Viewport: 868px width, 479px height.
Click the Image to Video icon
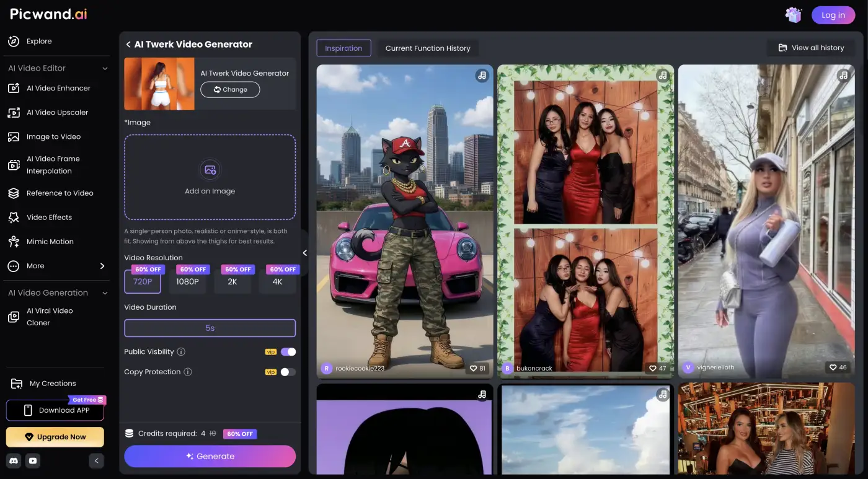[x=14, y=136]
